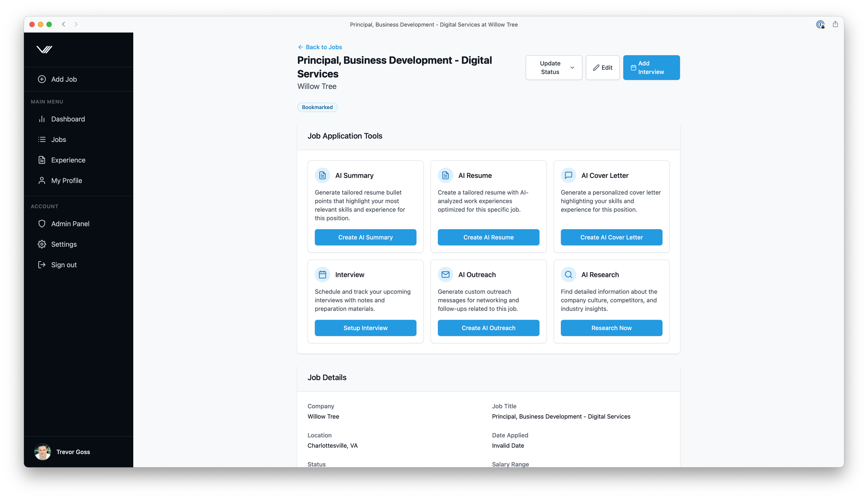This screenshot has width=868, height=499.
Task: Click the AI Research magnifier icon
Action: (x=568, y=275)
